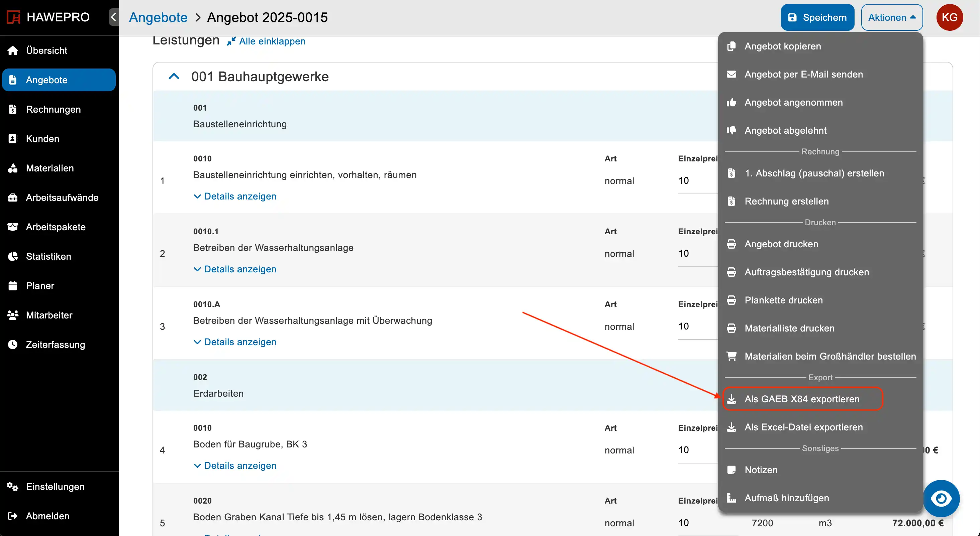The image size is (980, 536).
Task: Click the Planer calendar icon
Action: click(13, 286)
